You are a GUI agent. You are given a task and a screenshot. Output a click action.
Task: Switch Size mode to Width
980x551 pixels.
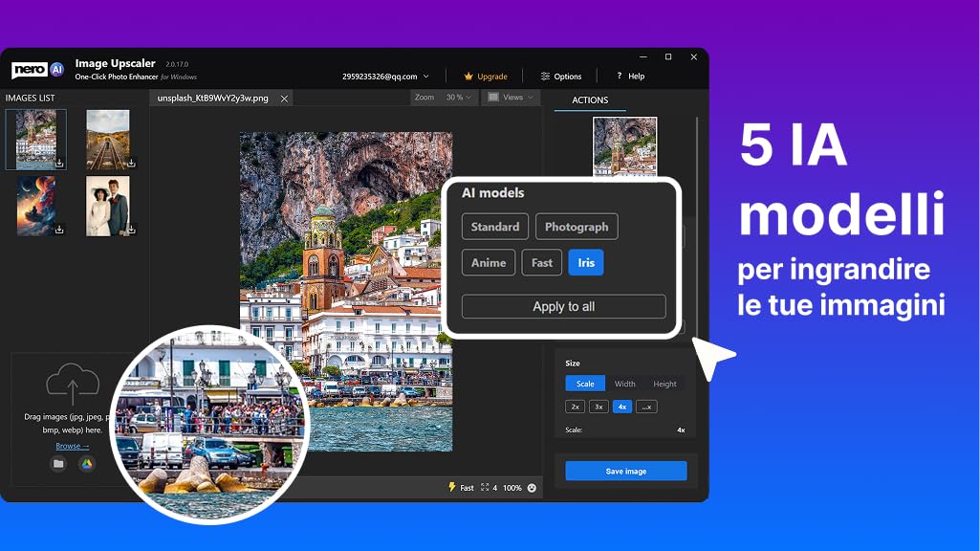tap(624, 384)
